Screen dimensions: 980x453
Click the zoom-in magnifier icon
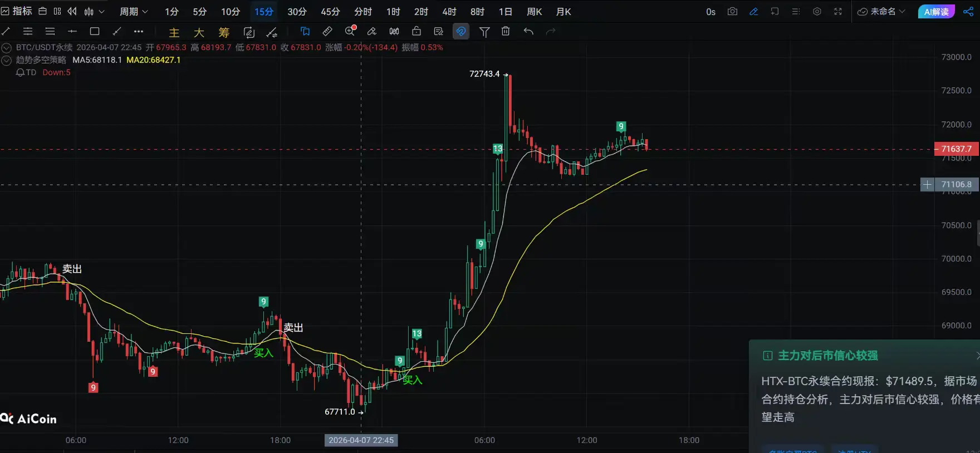pos(350,31)
